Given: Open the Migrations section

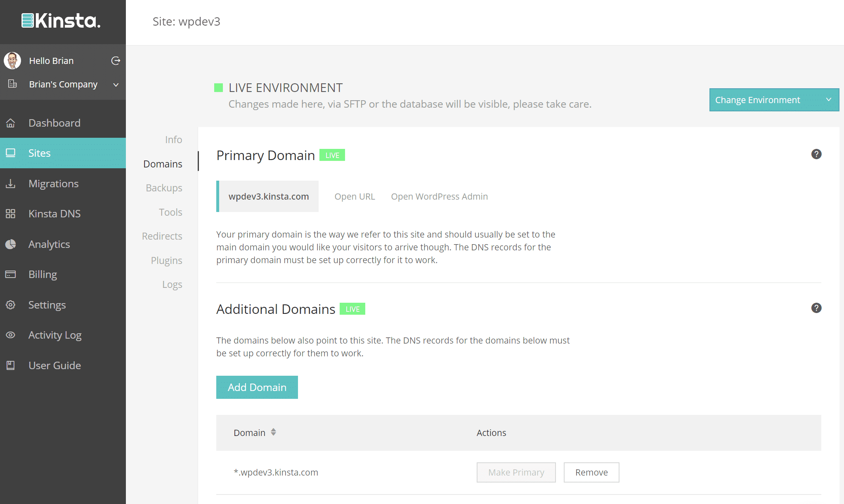Looking at the screenshot, I should coord(63,184).
